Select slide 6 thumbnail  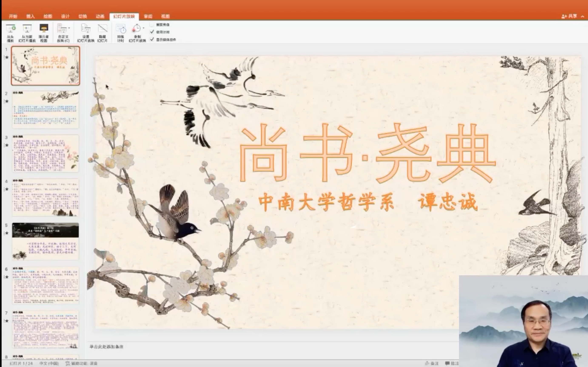click(46, 285)
